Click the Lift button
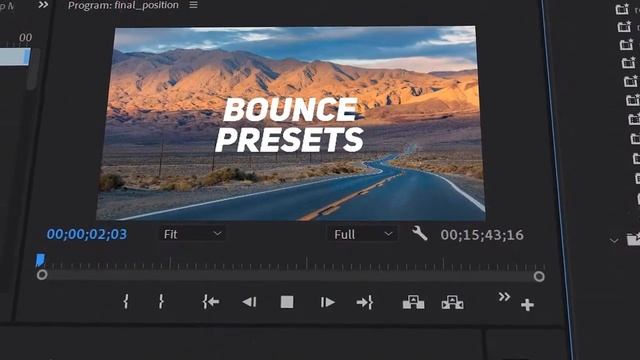 413,302
